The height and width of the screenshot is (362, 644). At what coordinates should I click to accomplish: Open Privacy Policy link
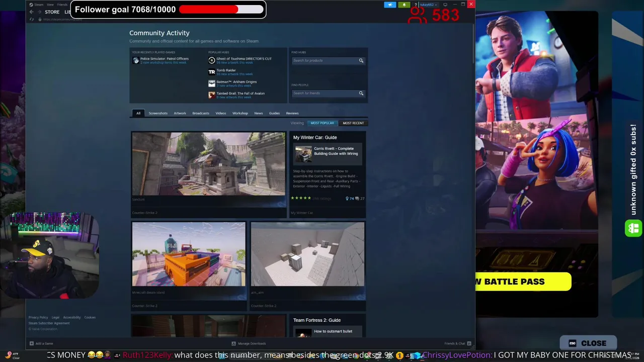pyautogui.click(x=38, y=317)
